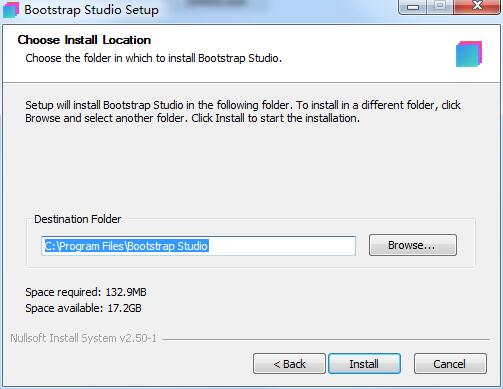Click the Destination Folder group label
This screenshot has width=503, height=389.
point(78,219)
